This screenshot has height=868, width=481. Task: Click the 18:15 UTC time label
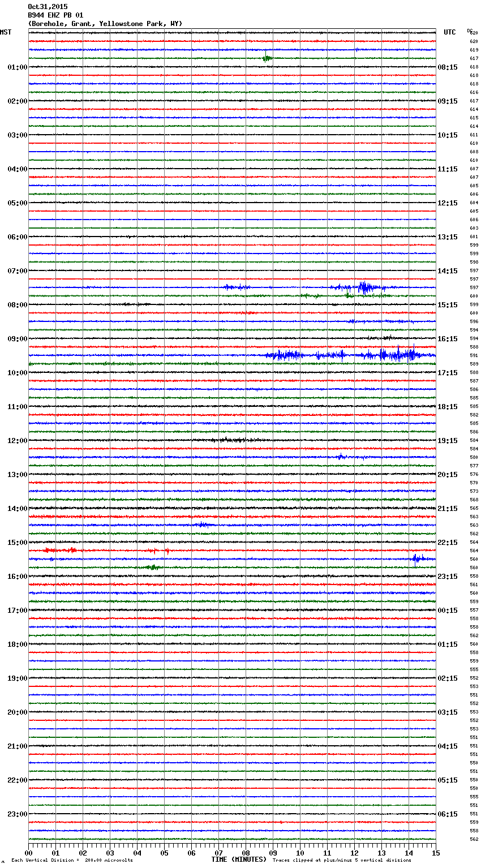click(x=448, y=407)
